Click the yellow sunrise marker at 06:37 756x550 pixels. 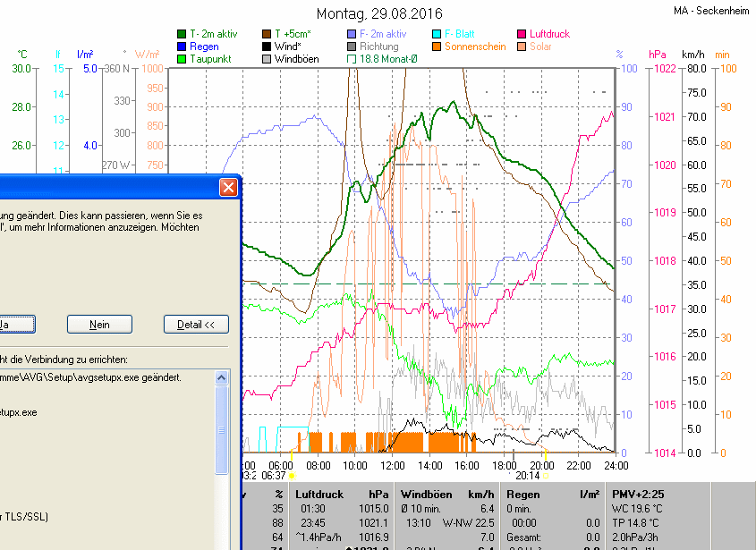point(292,477)
